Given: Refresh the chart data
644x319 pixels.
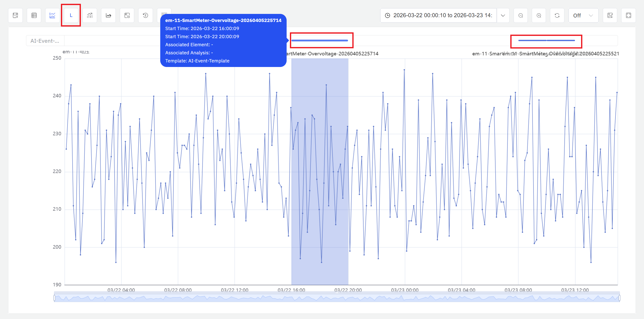Looking at the screenshot, I should [557, 15].
